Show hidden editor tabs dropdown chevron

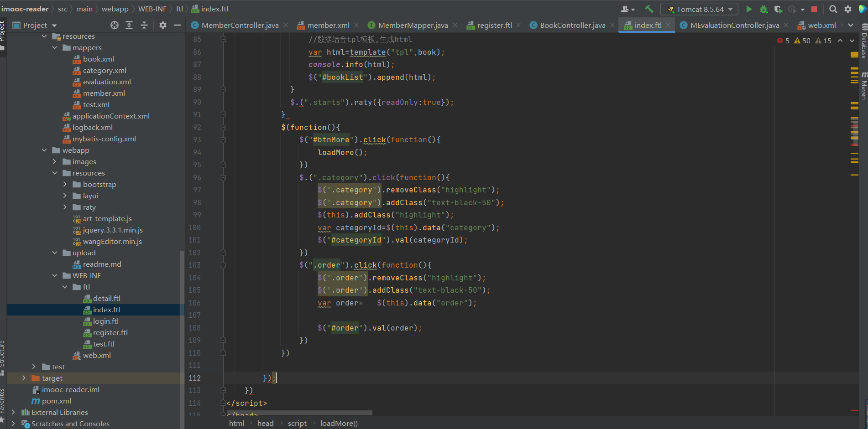coord(851,25)
